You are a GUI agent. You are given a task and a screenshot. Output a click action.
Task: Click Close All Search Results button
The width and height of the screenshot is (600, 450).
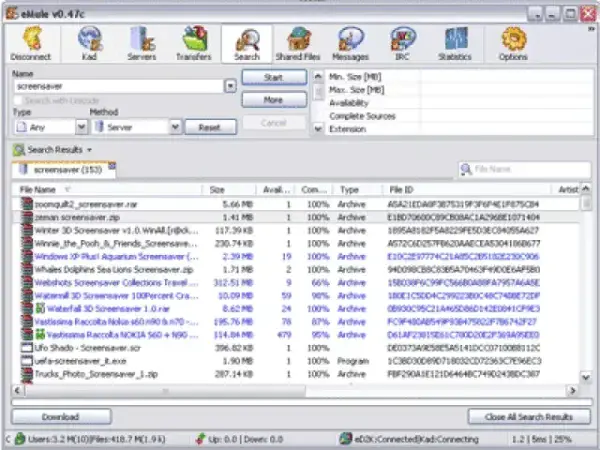(529, 417)
